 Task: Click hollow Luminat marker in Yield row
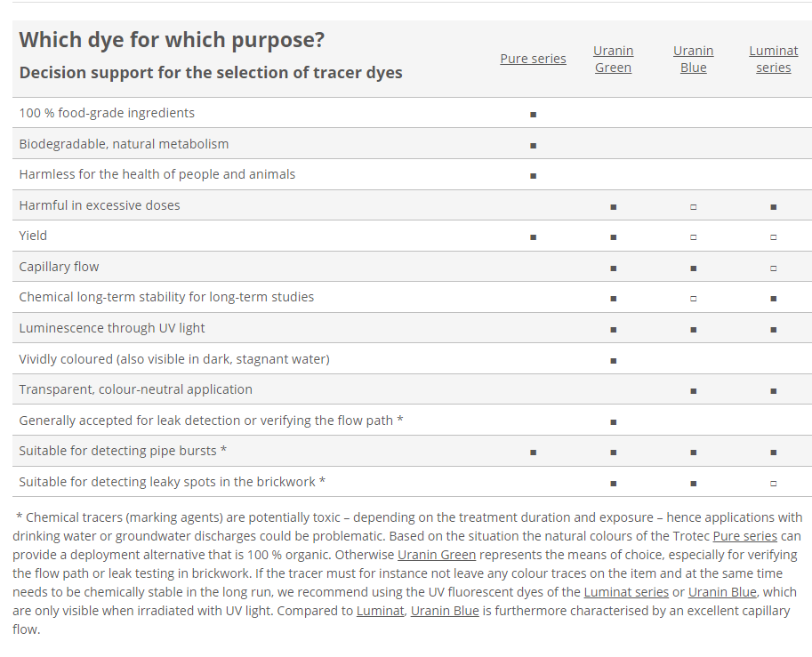click(773, 237)
